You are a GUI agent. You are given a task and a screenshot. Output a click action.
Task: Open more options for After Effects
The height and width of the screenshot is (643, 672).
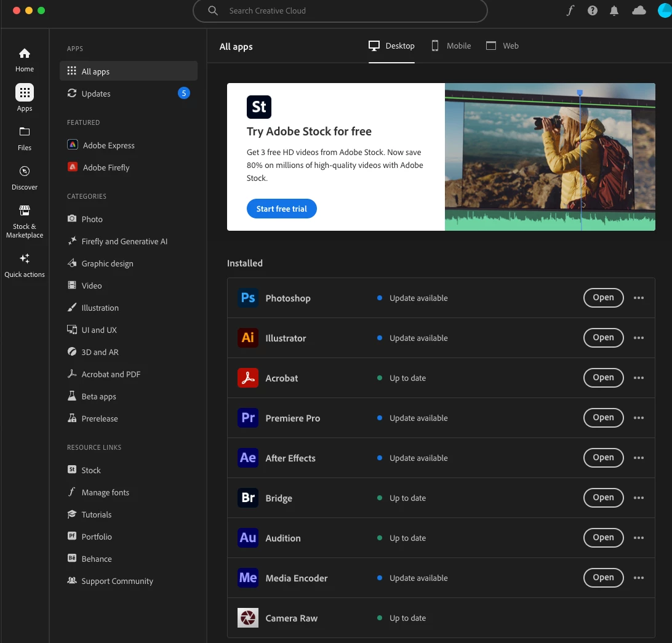click(639, 458)
